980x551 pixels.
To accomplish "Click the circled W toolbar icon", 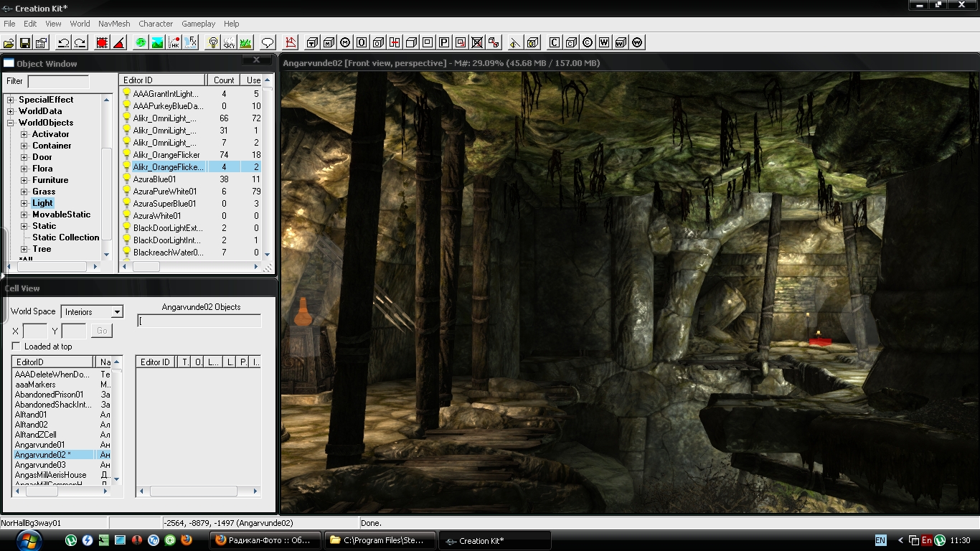I will click(x=637, y=42).
